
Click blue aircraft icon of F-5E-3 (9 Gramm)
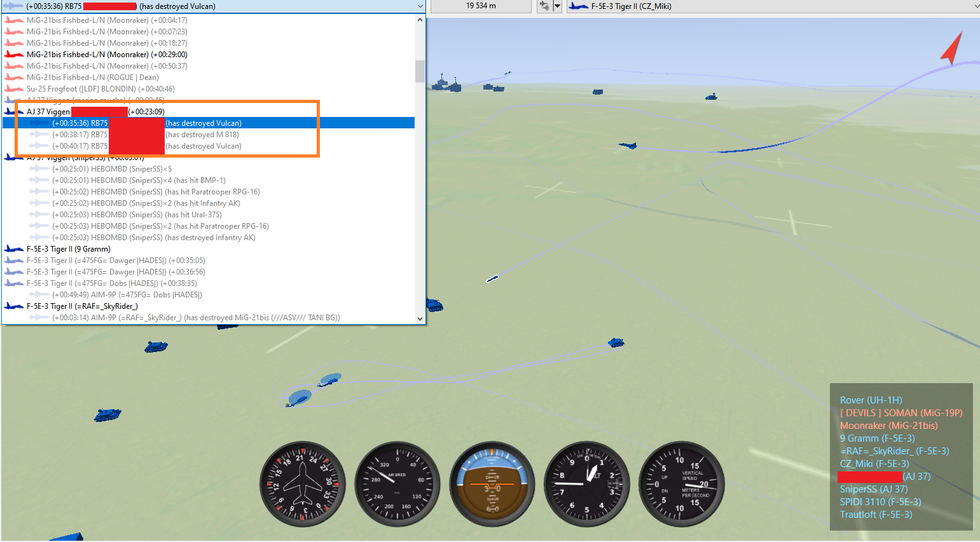(14, 249)
